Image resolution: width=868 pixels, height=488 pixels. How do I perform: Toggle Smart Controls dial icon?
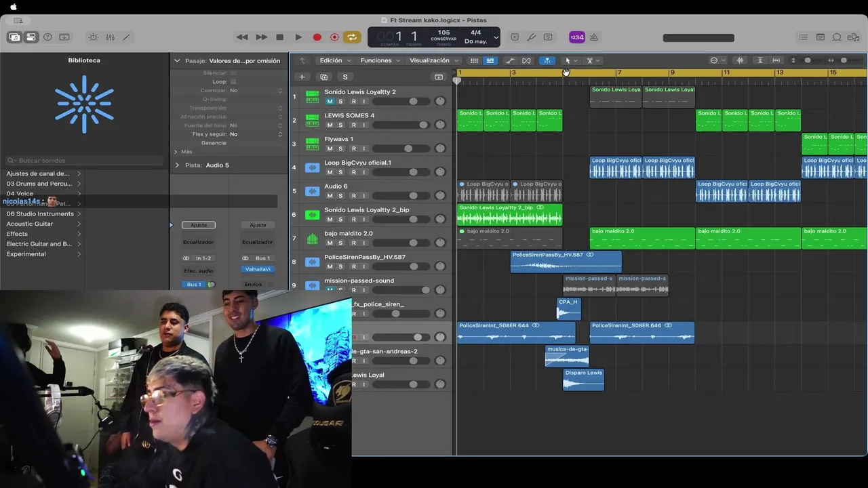click(93, 37)
